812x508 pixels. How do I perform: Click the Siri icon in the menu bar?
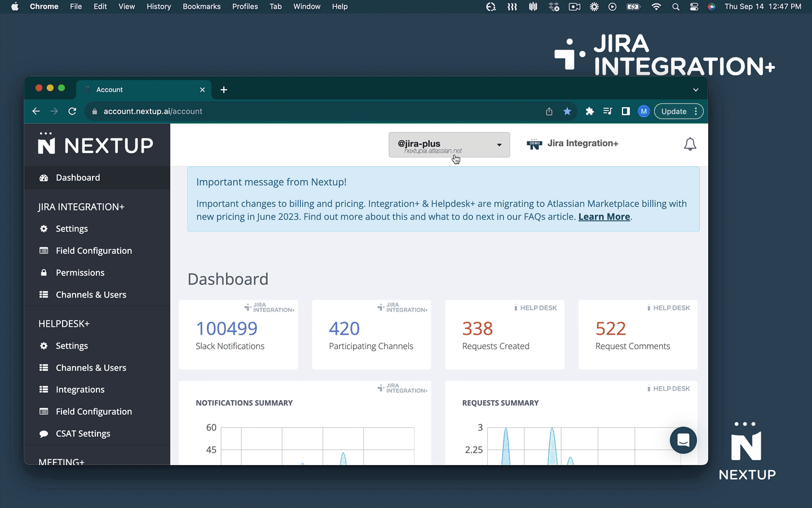(x=712, y=7)
